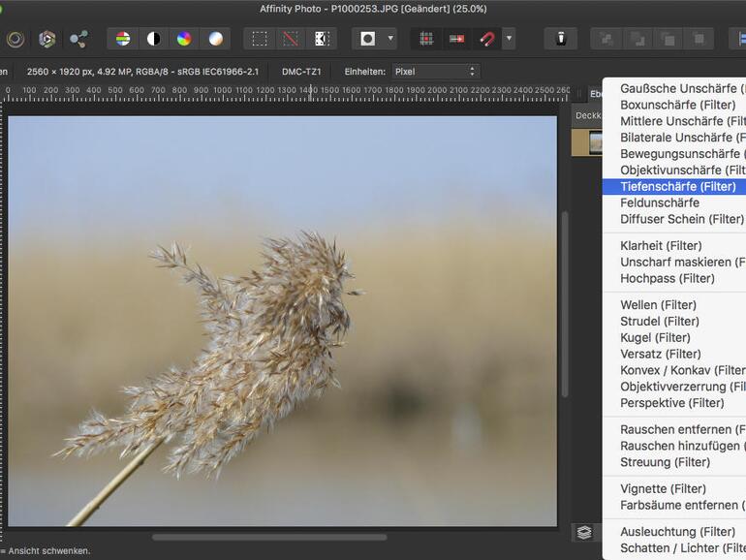Choose Tiefenschärfe (Filter) from the menu
Image resolution: width=746 pixels, height=560 pixels.
coord(677,186)
